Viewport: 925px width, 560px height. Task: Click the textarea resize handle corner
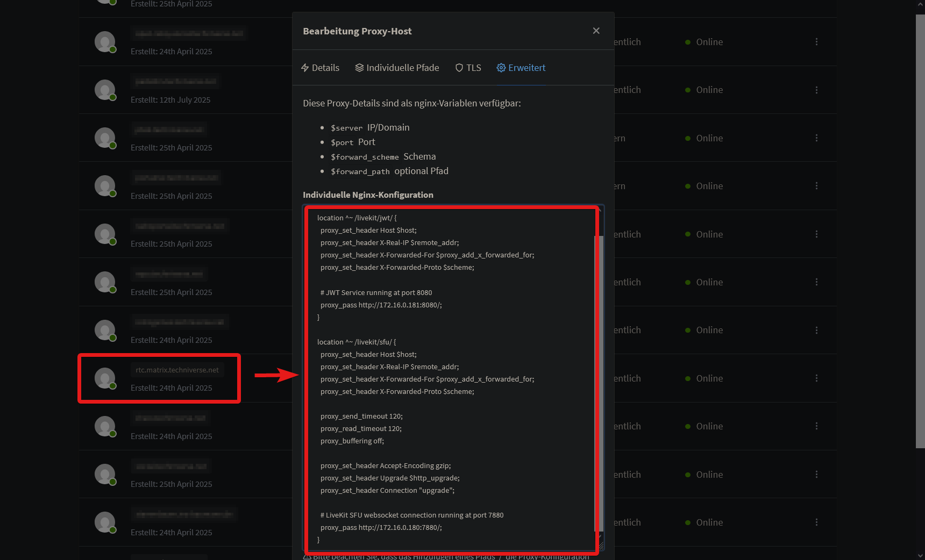click(601, 546)
